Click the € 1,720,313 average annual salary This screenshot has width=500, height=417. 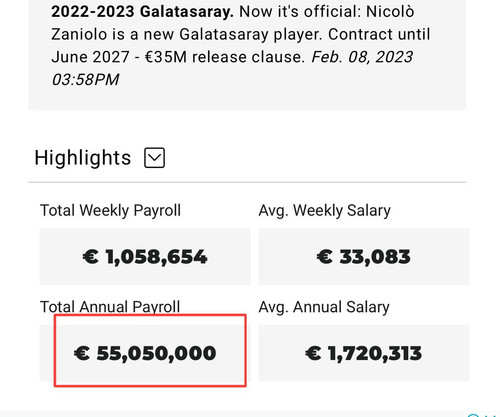click(x=364, y=353)
